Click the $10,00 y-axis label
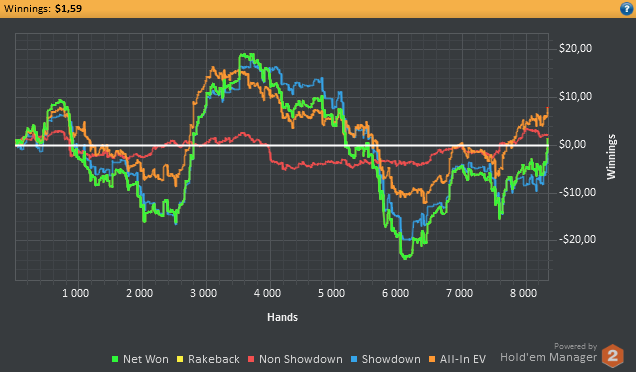Image resolution: width=636 pixels, height=372 pixels. [x=575, y=96]
